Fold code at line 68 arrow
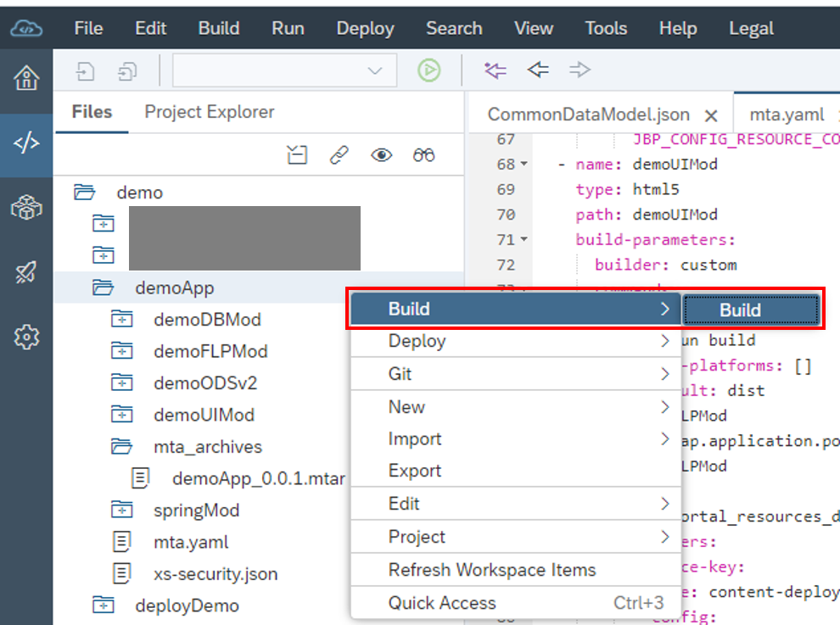The height and width of the screenshot is (625, 840). click(x=524, y=164)
